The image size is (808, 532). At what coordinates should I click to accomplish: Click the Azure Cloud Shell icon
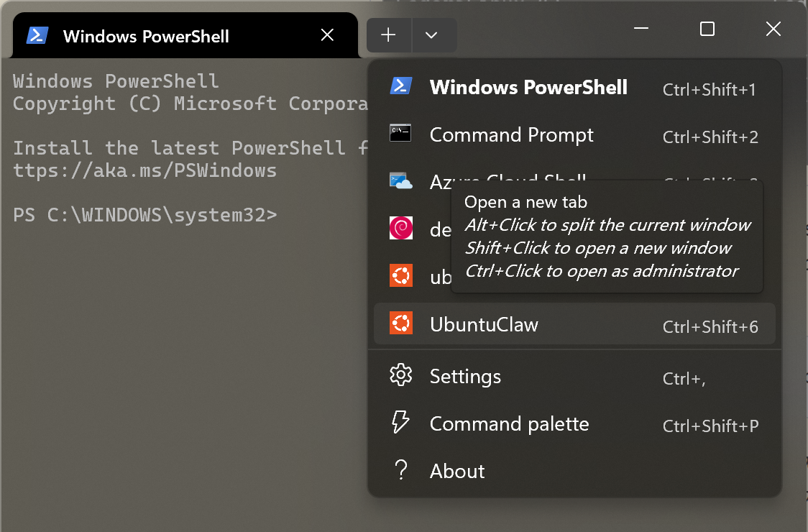tap(401, 181)
